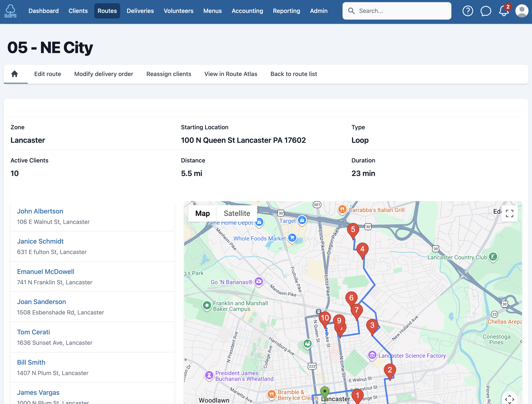
Task: Click the Target store map icon
Action: [302, 220]
